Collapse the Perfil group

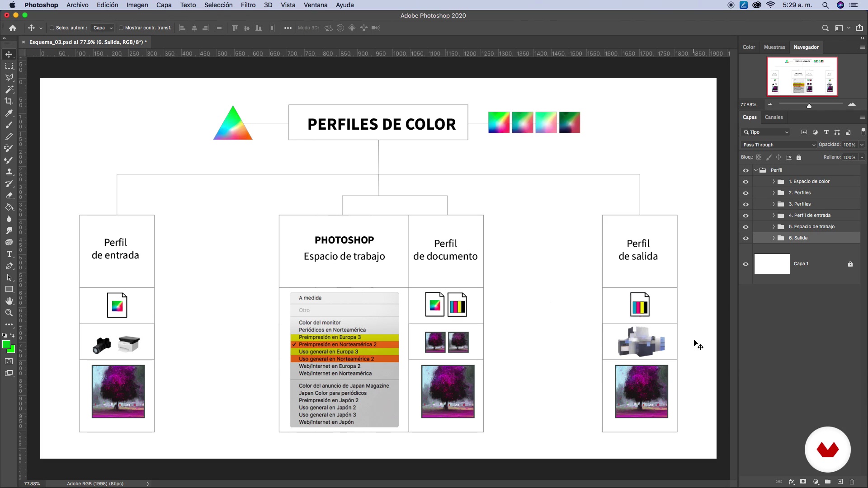point(756,170)
